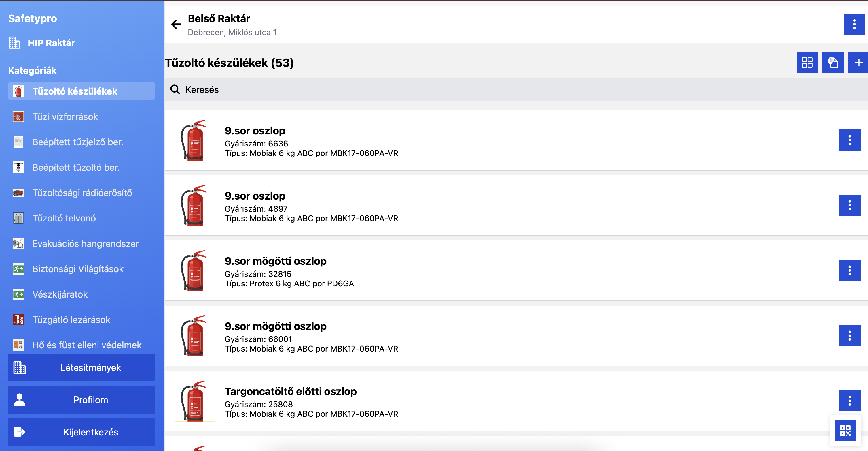
Task: Open the HIP Raktár building icon
Action: (x=14, y=43)
